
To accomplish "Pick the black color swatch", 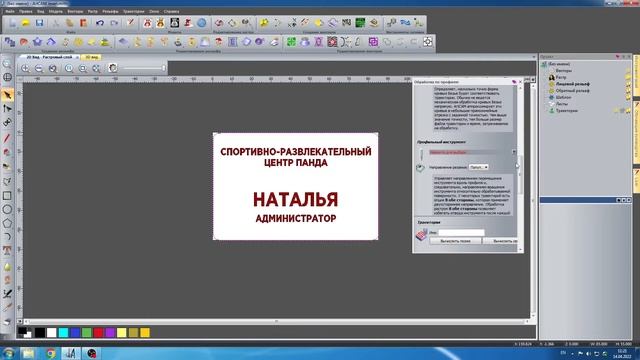I will click(x=40, y=333).
